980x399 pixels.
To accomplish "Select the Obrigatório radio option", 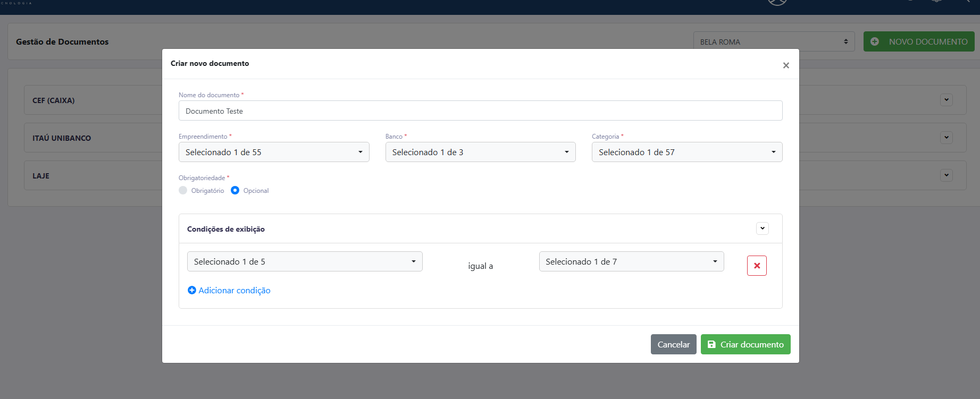I will pyautogui.click(x=183, y=190).
